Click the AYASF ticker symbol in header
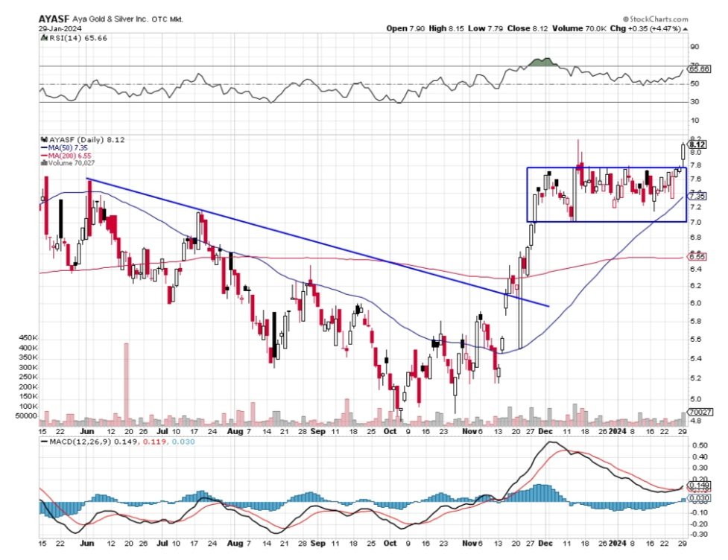 click(54, 19)
